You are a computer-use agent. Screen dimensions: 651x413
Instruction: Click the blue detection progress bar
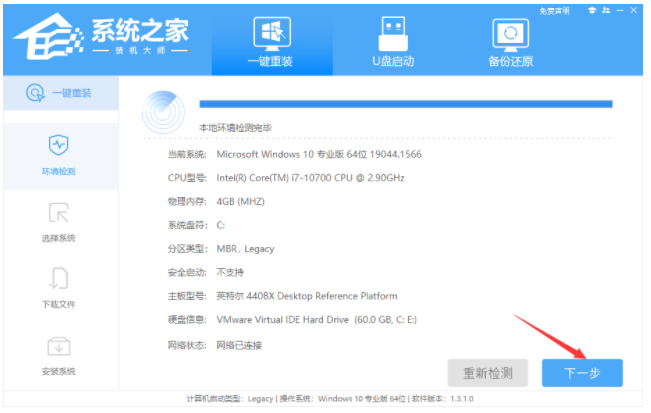pyautogui.click(x=406, y=104)
